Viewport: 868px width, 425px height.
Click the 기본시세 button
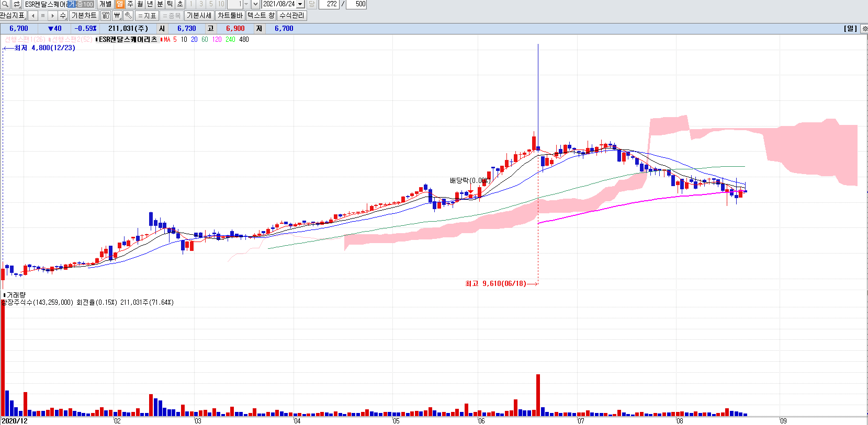click(x=199, y=16)
